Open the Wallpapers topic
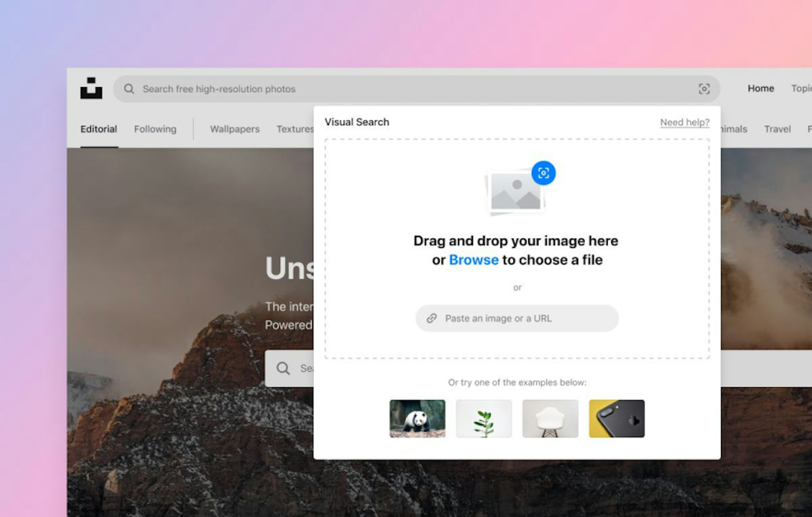This screenshot has height=517, width=812. [235, 129]
